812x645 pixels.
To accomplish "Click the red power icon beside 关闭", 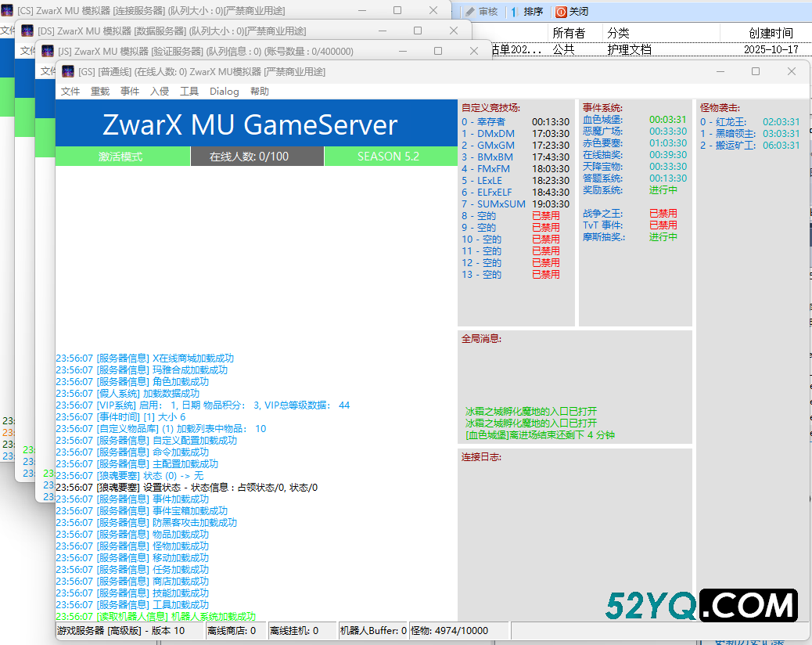I will click(562, 12).
